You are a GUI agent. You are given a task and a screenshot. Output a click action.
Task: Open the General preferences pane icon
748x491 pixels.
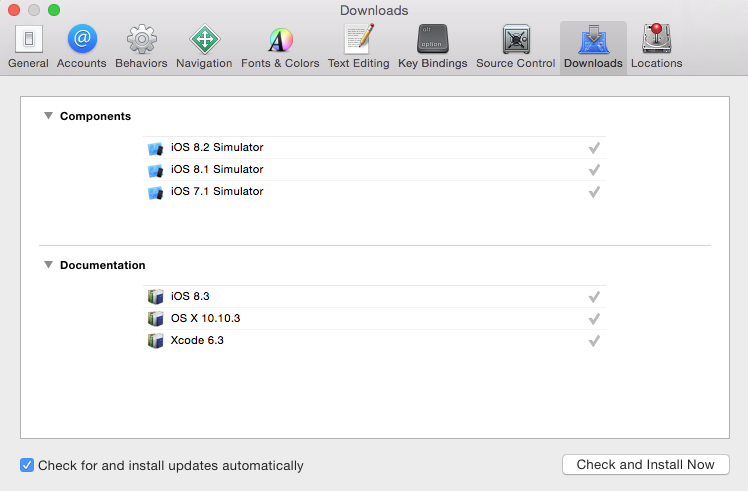tap(29, 39)
